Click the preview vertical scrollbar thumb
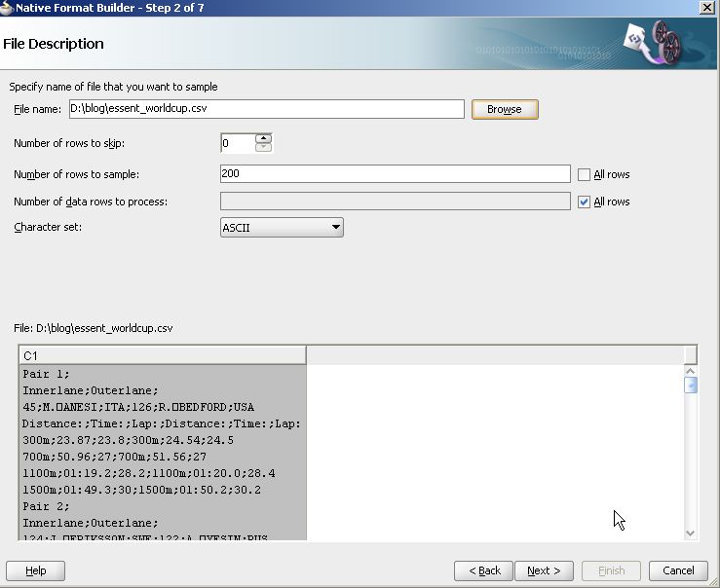Viewport: 720px width, 588px height. pos(691,386)
